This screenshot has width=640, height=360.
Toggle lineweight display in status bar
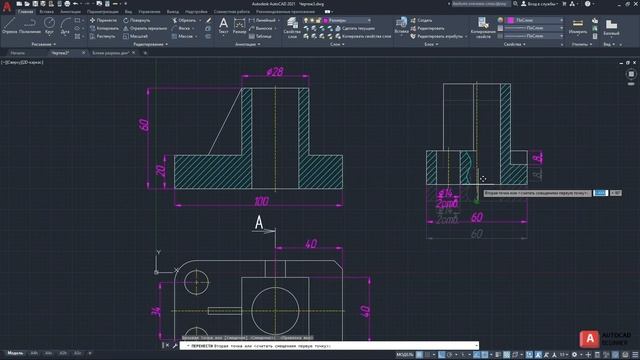pos(498,355)
